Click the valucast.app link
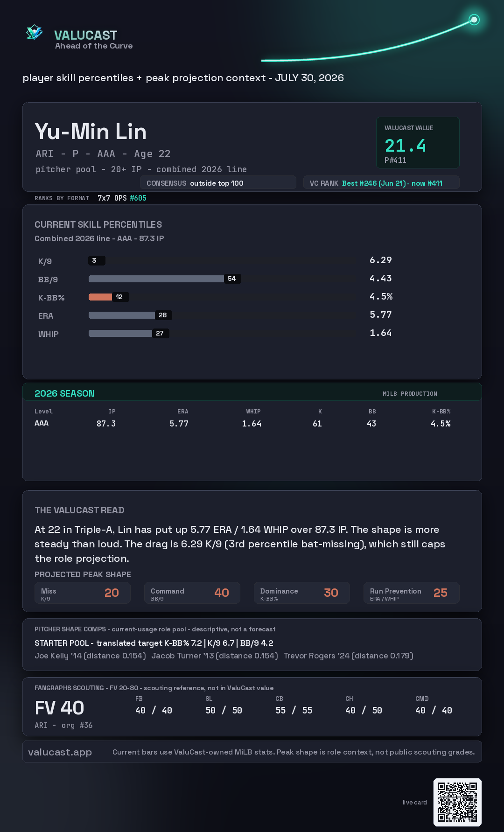 [x=60, y=752]
